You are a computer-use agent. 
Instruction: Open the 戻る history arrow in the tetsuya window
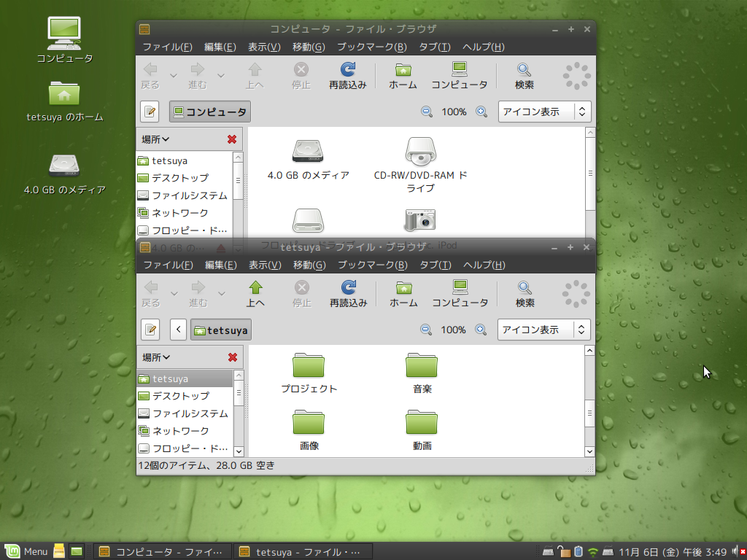pyautogui.click(x=174, y=293)
